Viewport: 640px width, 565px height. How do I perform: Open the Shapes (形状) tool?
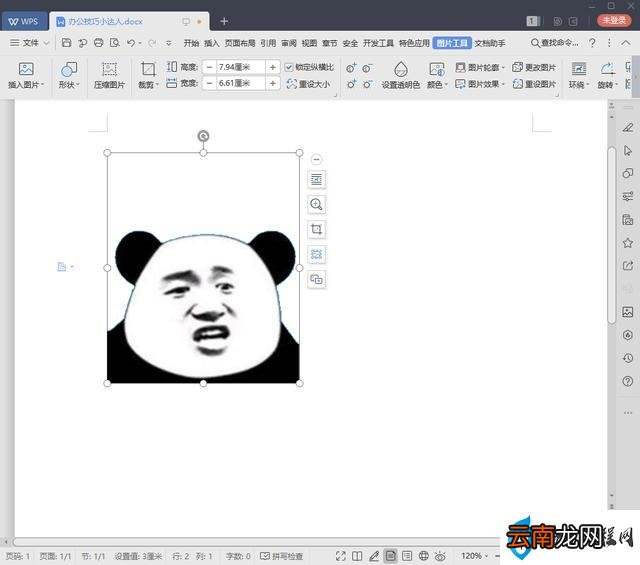tap(69, 69)
